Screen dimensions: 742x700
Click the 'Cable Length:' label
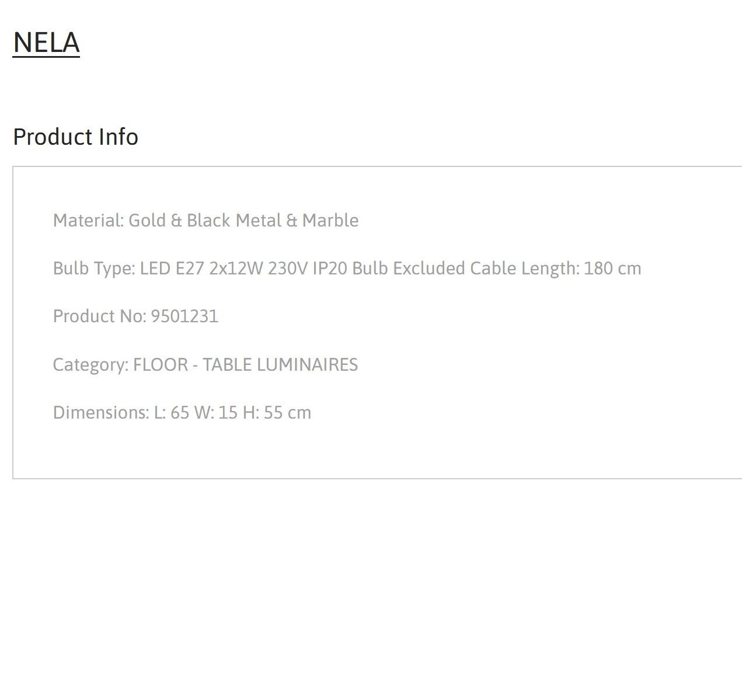(525, 268)
